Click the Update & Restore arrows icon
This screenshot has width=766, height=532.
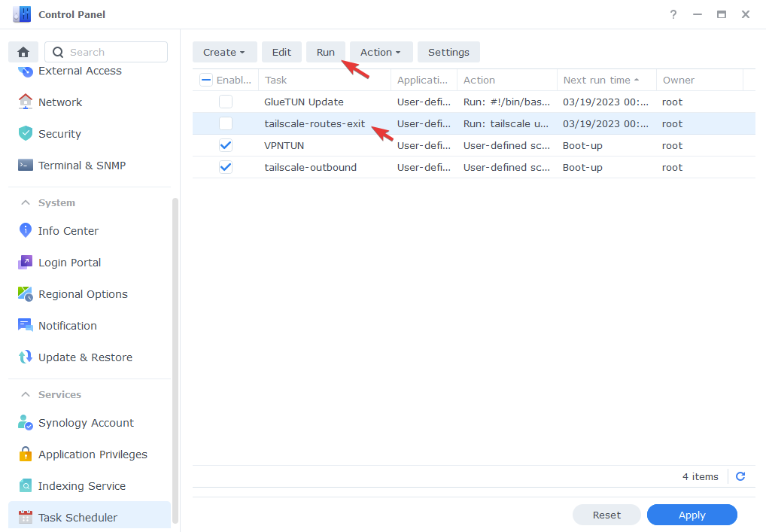26,357
